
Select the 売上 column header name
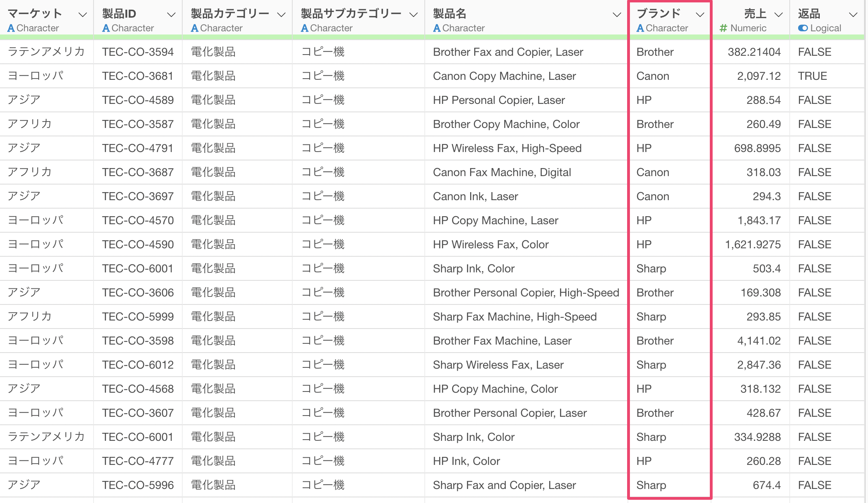click(755, 14)
